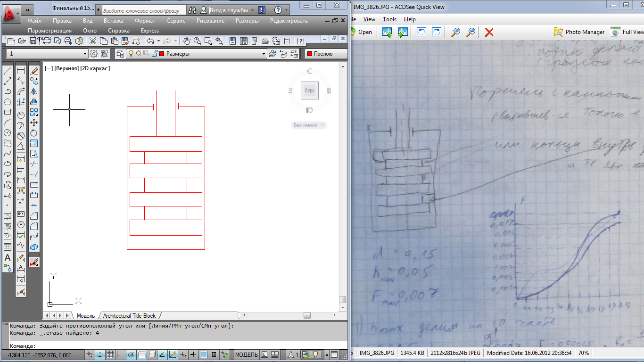Viewport: 644px width, 362px height.
Task: Expand the undo history dropdown arrow
Action: pos(158,41)
